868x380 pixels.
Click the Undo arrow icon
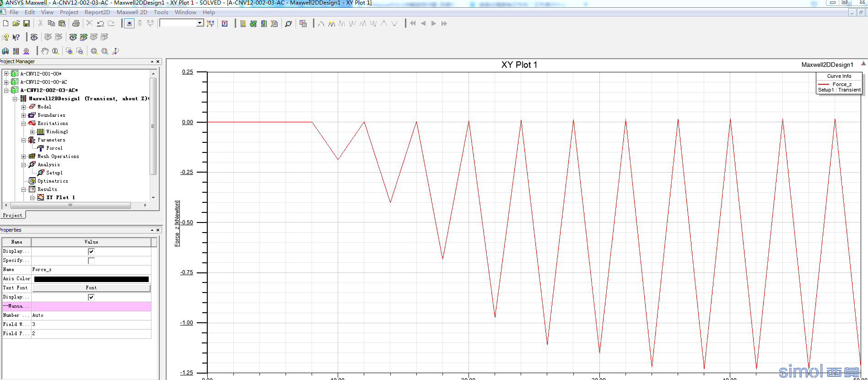point(100,23)
